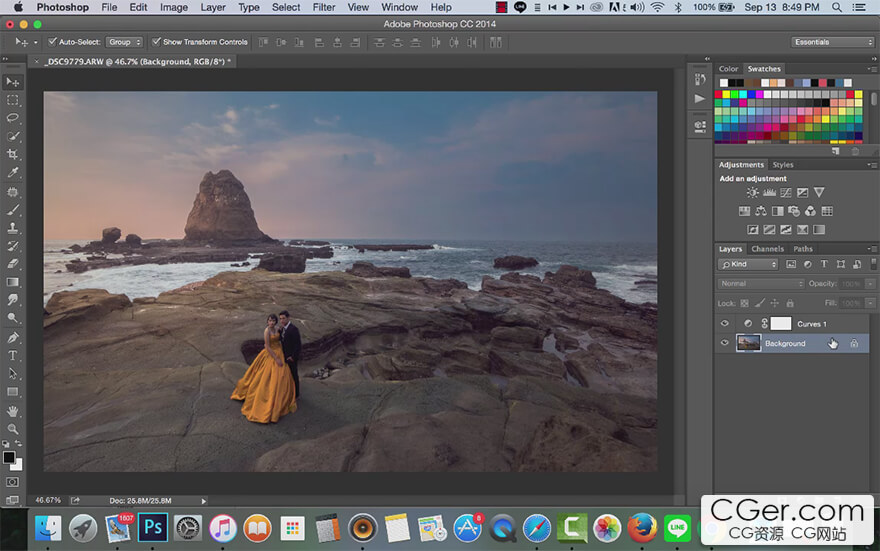Hide the Background layer
The height and width of the screenshot is (551, 880).
point(725,343)
